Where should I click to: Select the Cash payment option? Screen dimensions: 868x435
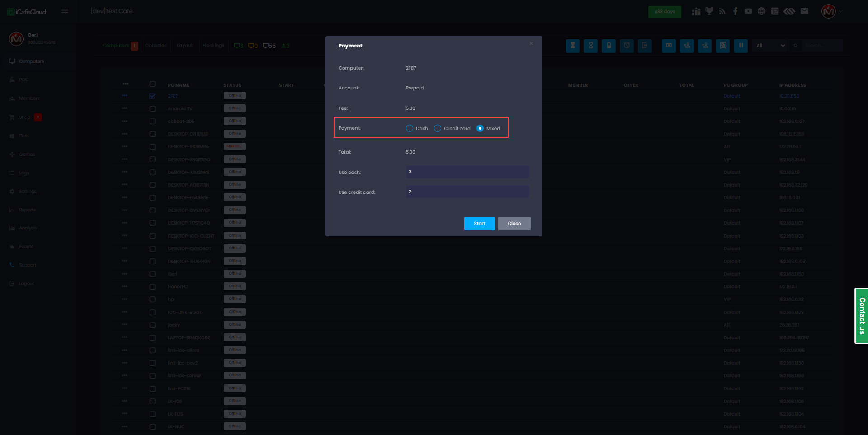pos(410,128)
